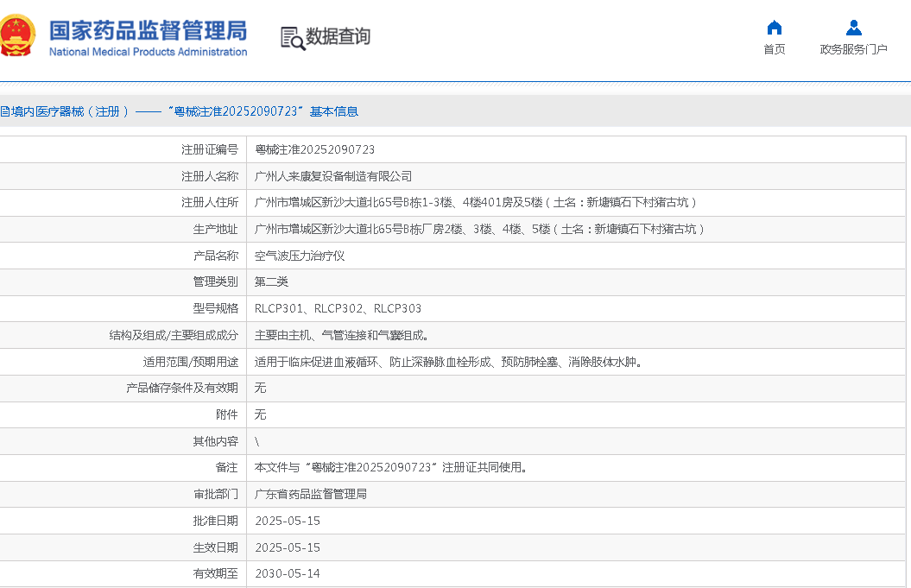The height and width of the screenshot is (588, 911).
Task: Click the 首页 house icon
Action: 774,28
